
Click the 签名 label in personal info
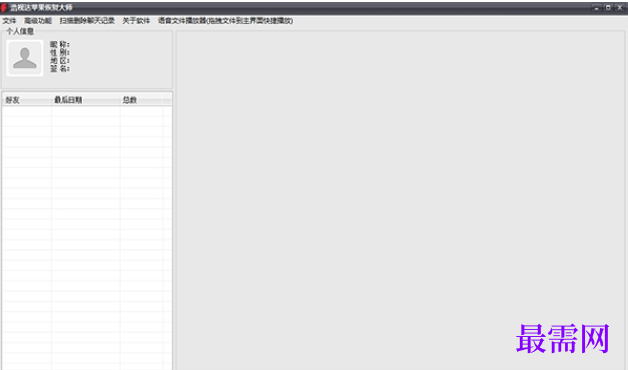pyautogui.click(x=60, y=69)
